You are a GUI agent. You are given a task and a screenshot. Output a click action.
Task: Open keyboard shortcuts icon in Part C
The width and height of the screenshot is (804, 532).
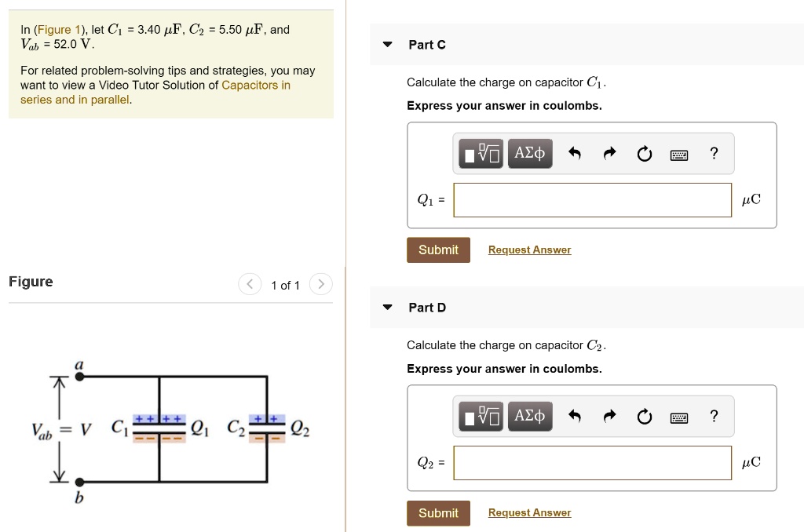pos(678,154)
